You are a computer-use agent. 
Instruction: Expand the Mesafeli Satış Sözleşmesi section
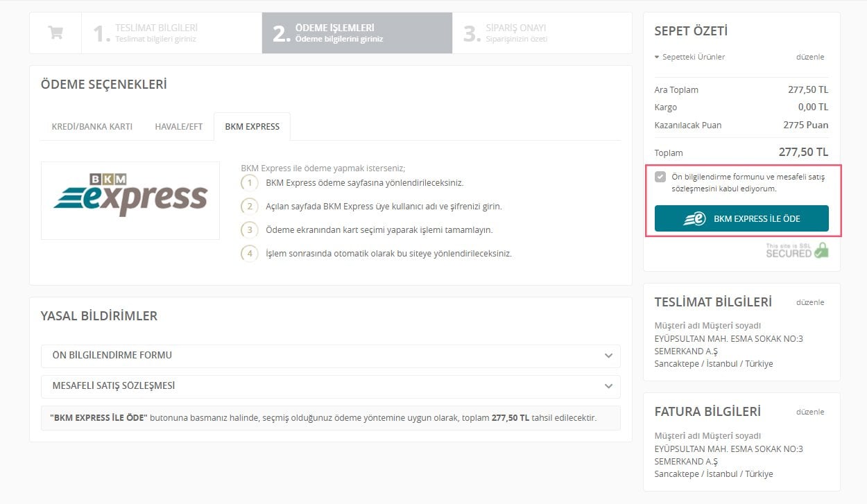click(x=330, y=386)
